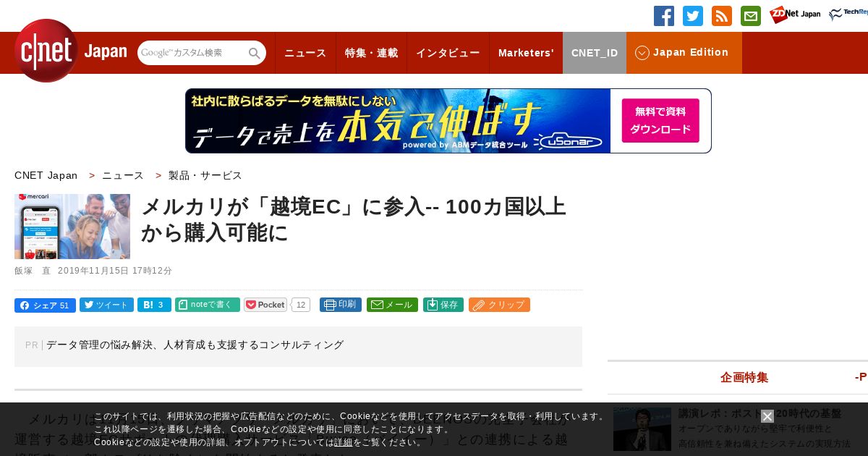Click the article headline メルカリが「越境EC」に参入

point(354,220)
